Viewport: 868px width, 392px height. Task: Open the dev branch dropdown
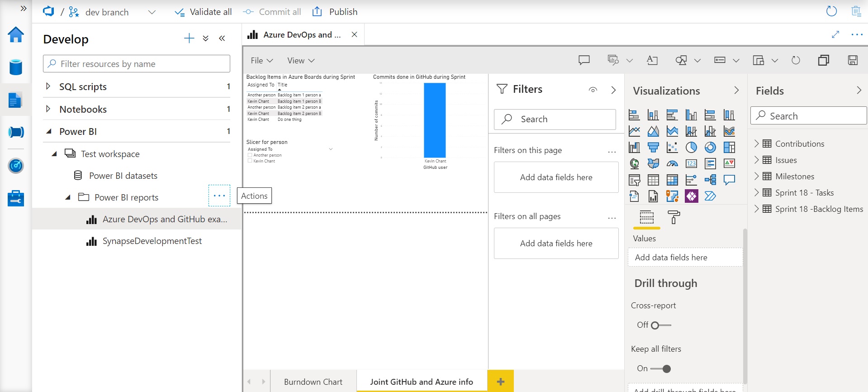coord(152,12)
